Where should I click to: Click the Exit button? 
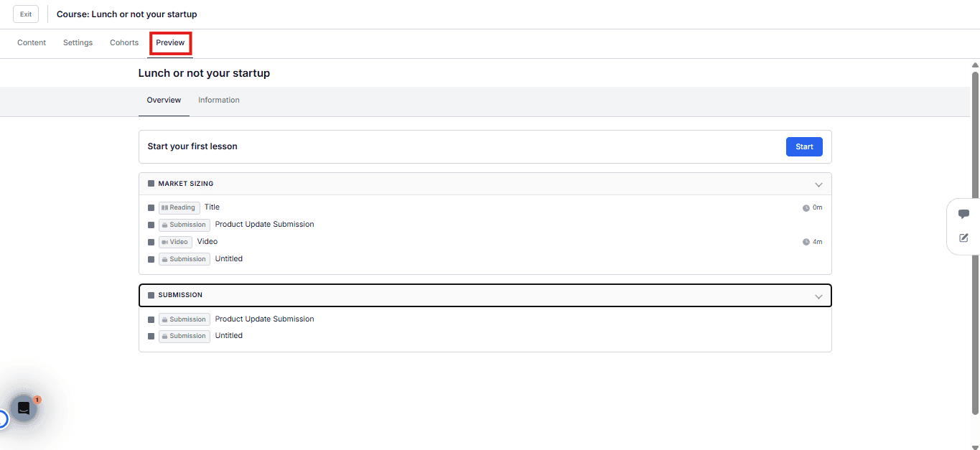(x=26, y=14)
